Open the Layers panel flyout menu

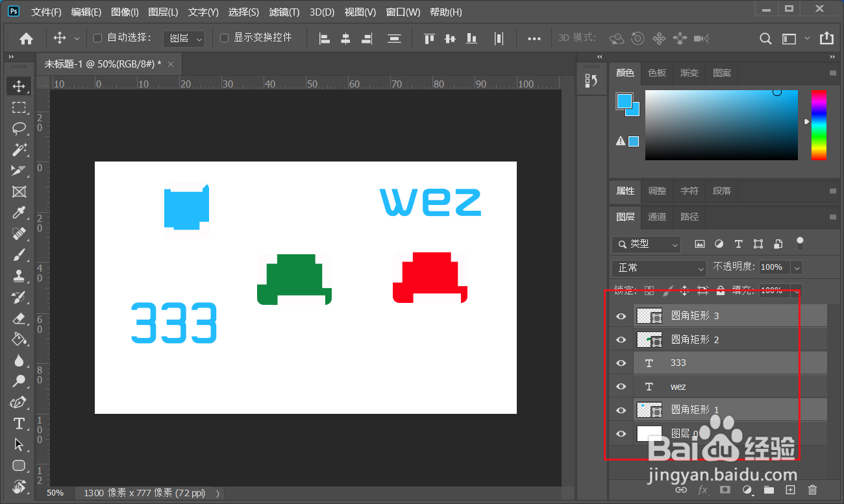[x=833, y=217]
